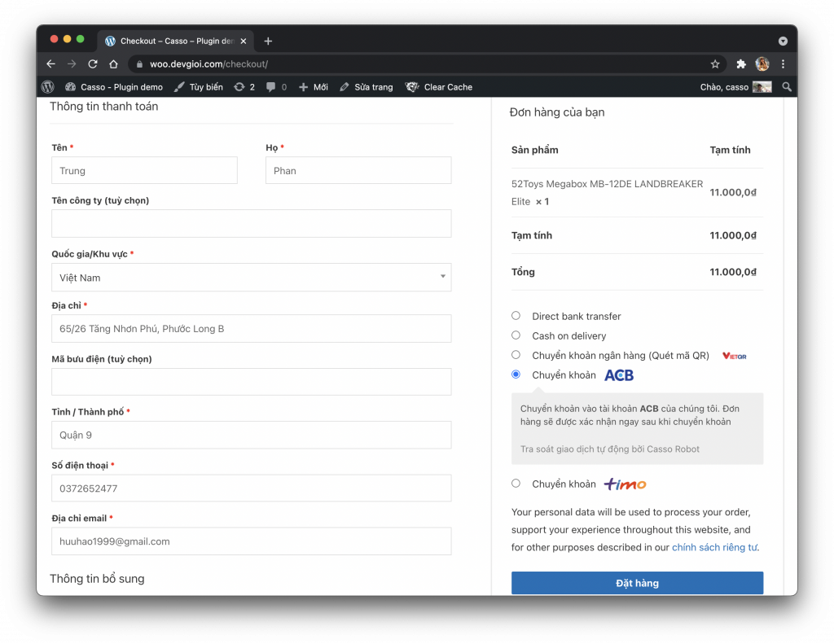Click the site lock icon in address bar
This screenshot has width=834, height=644.
tap(139, 64)
